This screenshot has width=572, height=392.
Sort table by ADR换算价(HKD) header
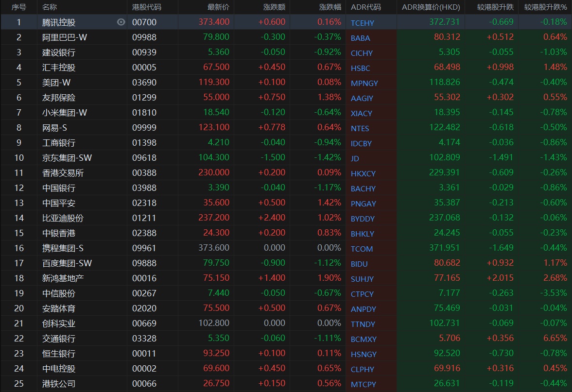coord(431,7)
